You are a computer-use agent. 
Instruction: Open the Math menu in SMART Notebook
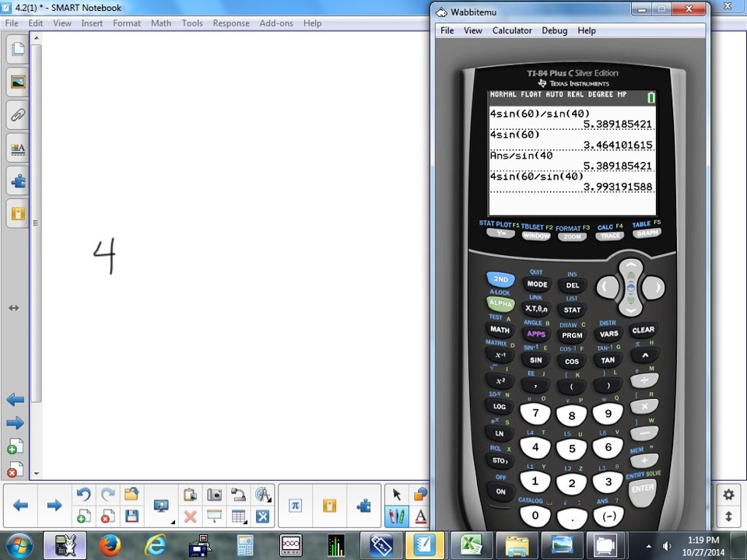point(161,23)
